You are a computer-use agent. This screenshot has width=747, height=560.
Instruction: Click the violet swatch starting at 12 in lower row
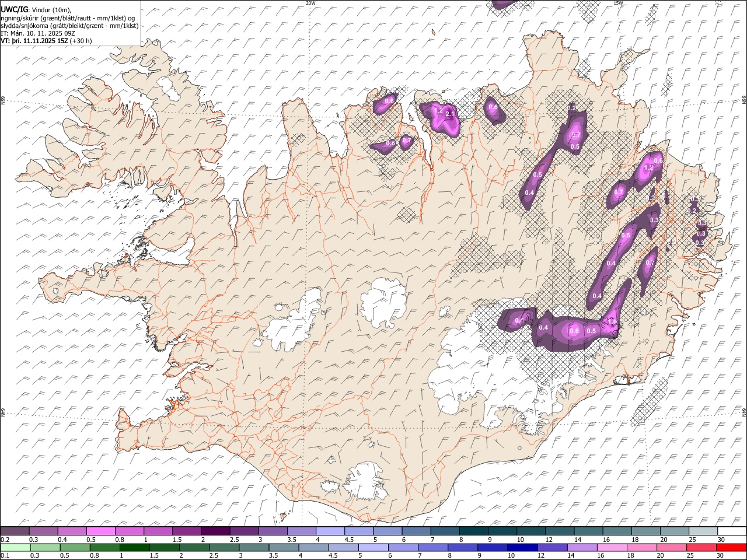(x=551, y=547)
